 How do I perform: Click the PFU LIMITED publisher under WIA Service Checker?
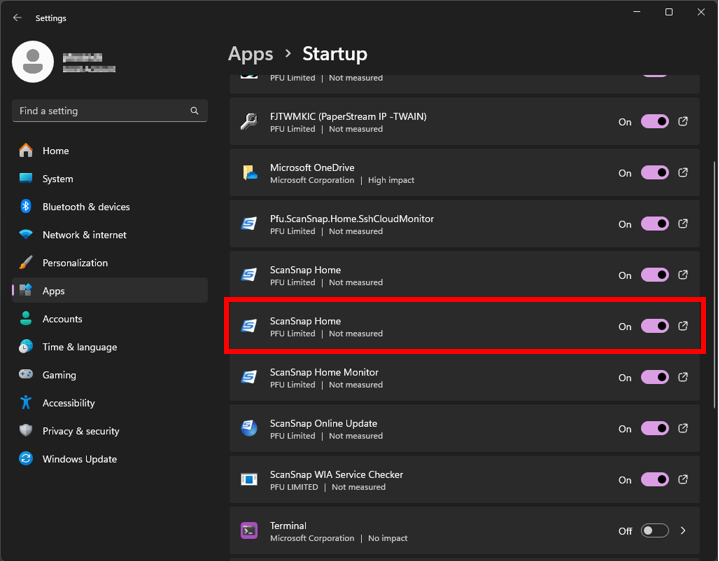point(293,487)
